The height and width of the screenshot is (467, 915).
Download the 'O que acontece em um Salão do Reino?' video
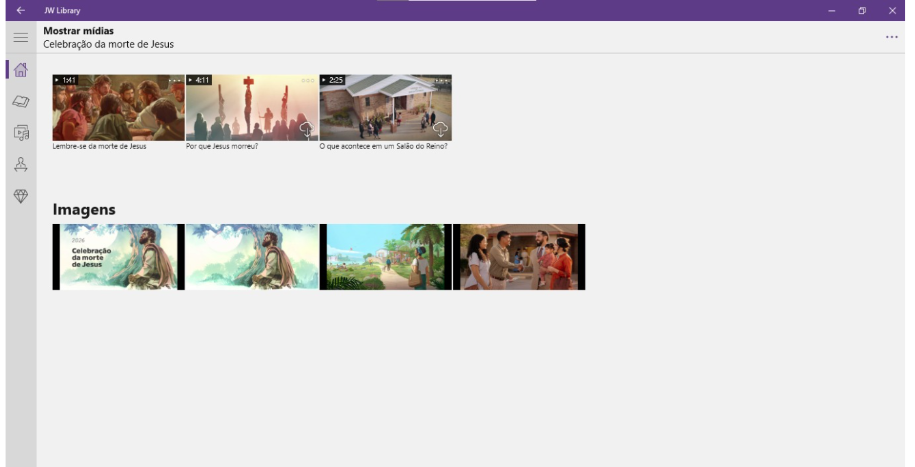click(x=440, y=129)
